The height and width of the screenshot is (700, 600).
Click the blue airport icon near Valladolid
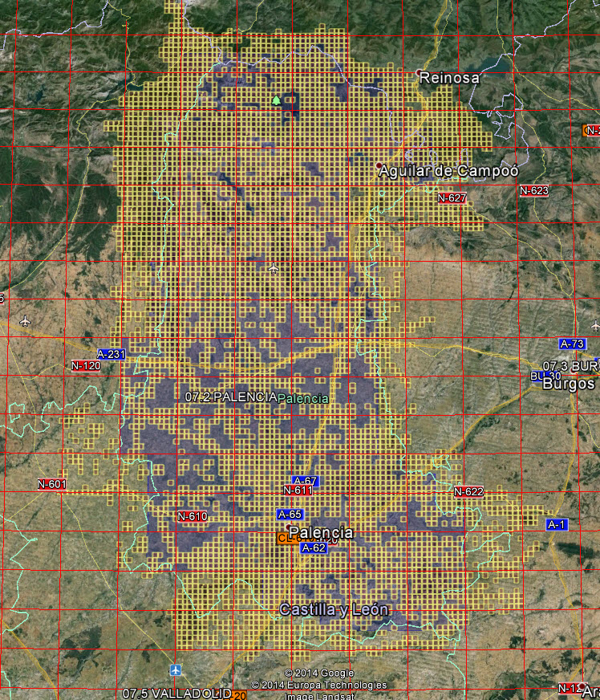pyautogui.click(x=176, y=669)
